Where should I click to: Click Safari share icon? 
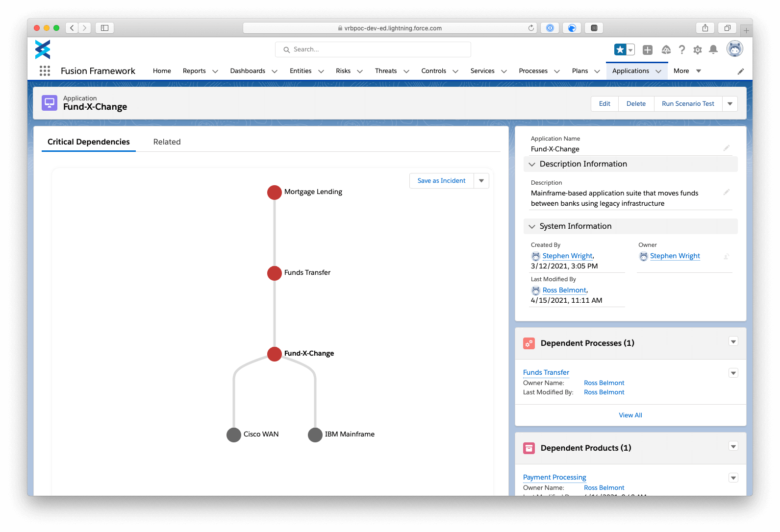tap(705, 28)
